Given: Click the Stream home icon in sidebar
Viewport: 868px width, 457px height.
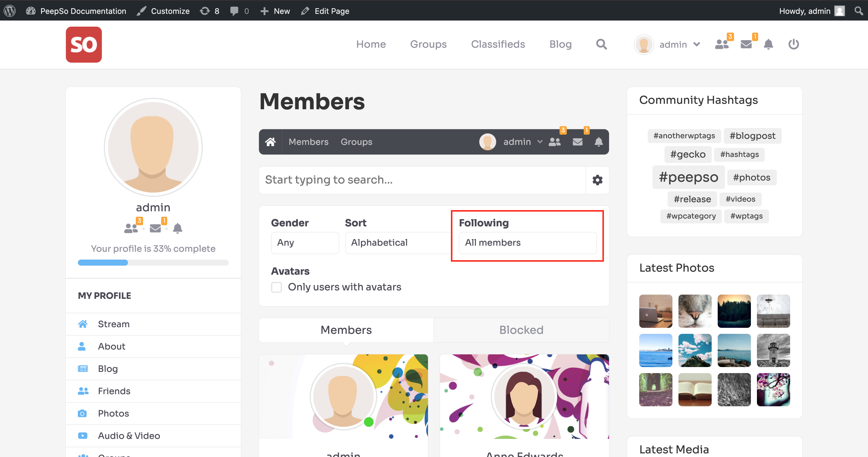Looking at the screenshot, I should [x=83, y=324].
